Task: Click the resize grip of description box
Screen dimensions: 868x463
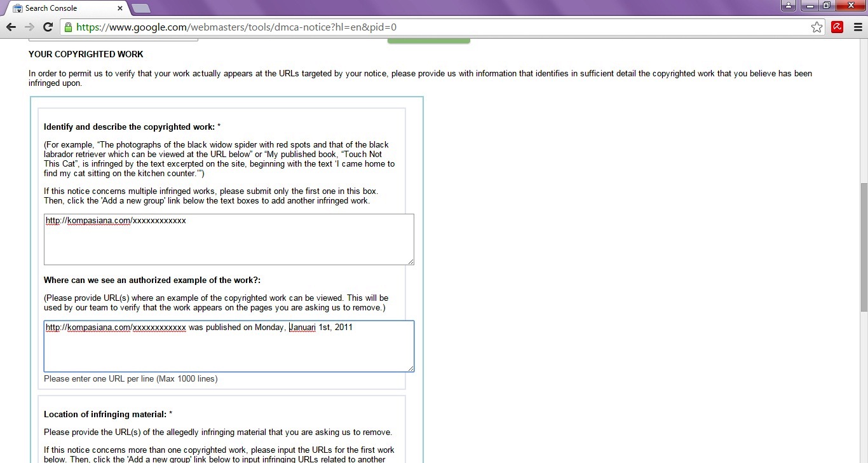Action: [410, 261]
